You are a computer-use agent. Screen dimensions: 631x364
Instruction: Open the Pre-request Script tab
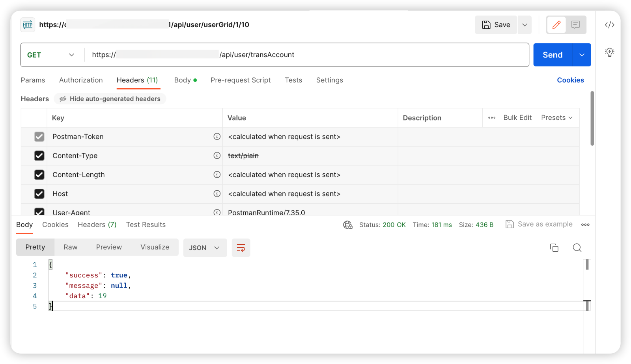[241, 80]
